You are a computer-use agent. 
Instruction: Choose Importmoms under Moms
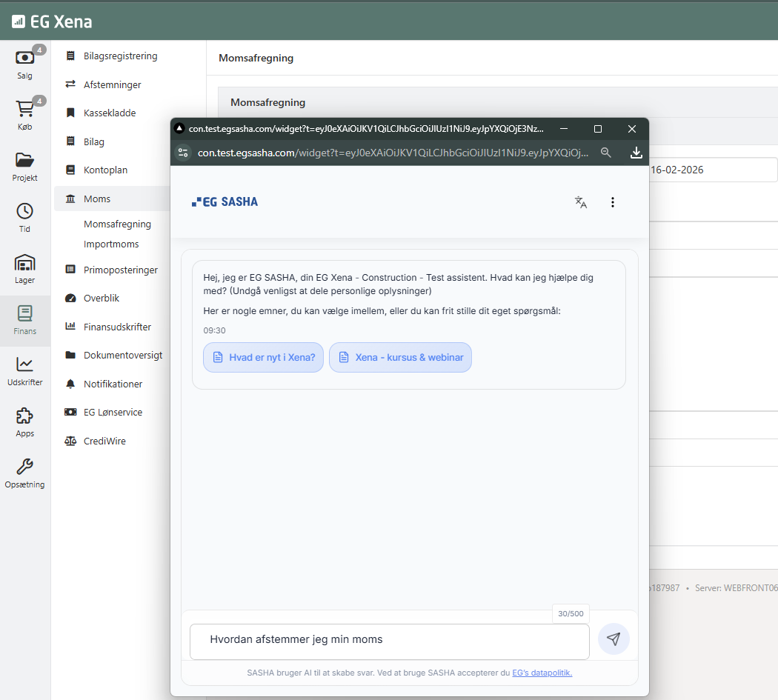(x=111, y=244)
